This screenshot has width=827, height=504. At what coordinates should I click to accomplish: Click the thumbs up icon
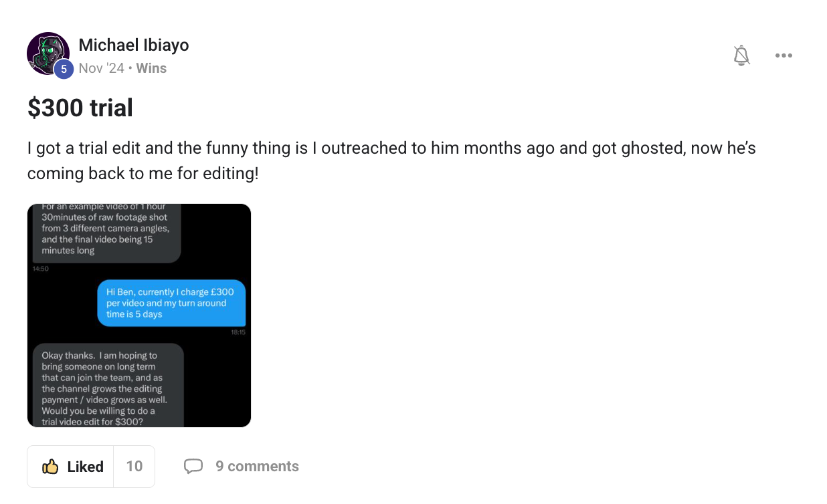tap(50, 467)
